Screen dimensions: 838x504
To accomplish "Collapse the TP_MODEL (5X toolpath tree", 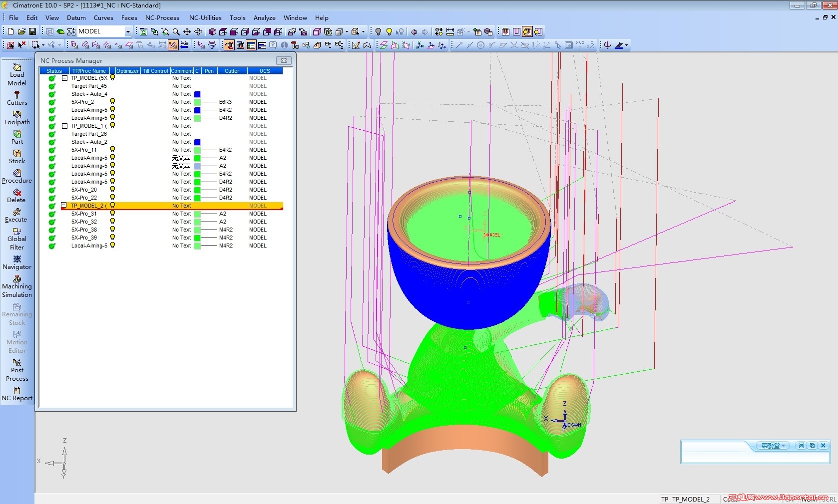I will point(64,78).
